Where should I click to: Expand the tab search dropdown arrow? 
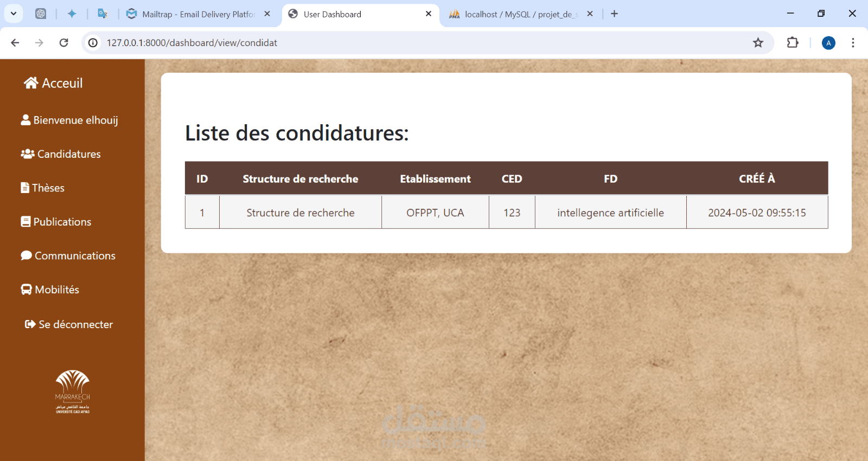click(14, 14)
